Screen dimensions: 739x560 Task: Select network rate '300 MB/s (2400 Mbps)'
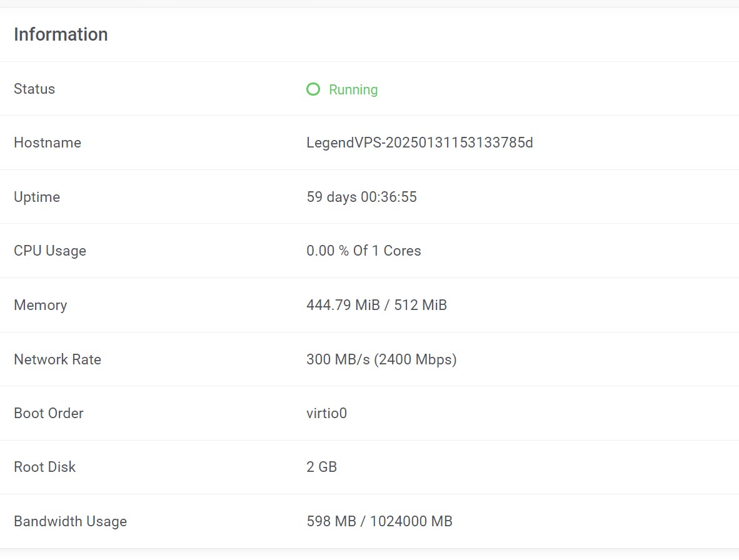point(381,359)
